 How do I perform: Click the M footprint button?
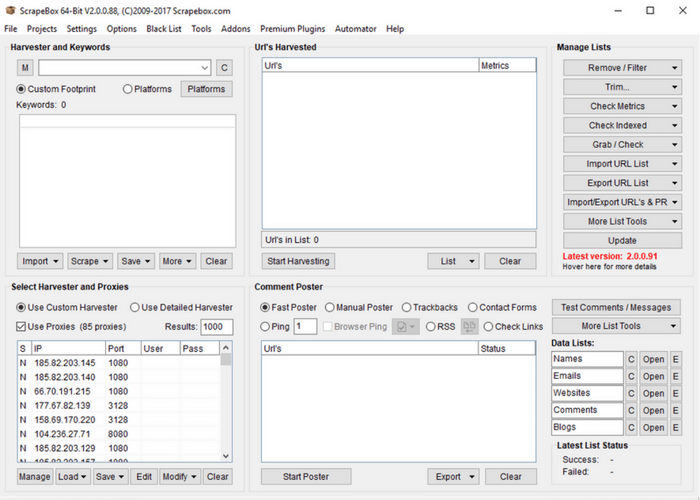25,68
